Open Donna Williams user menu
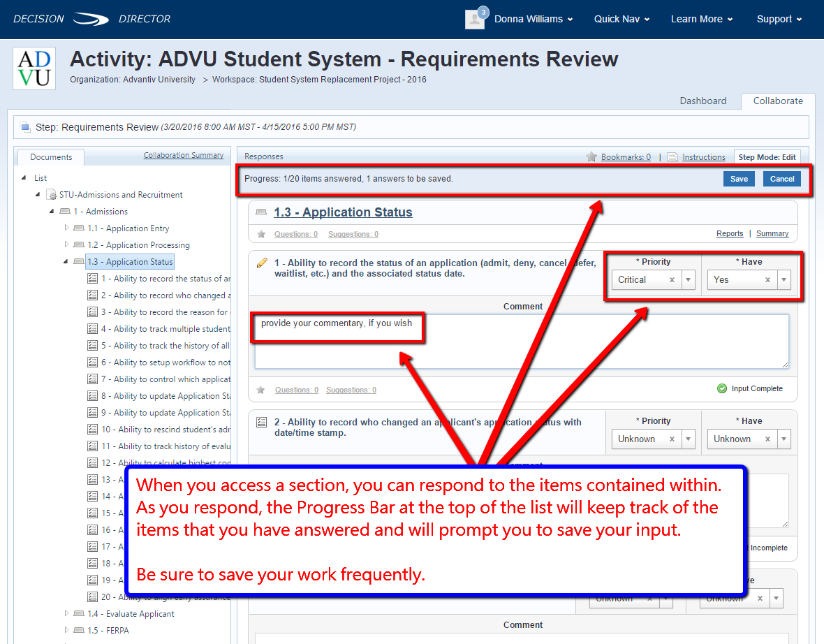This screenshot has width=824, height=644. click(534, 19)
